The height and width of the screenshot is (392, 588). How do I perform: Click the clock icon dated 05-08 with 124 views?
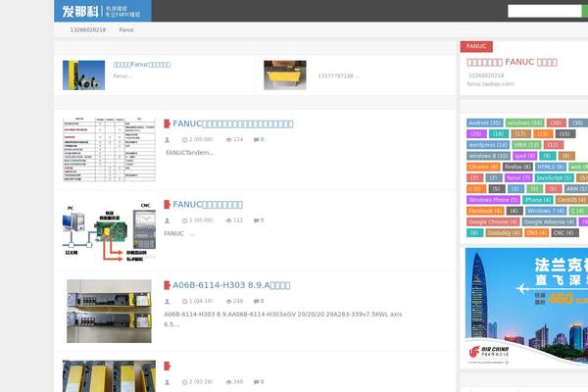tap(184, 139)
